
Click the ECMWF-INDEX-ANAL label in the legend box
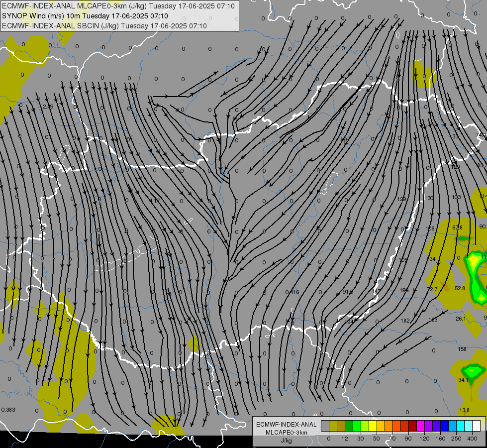click(286, 425)
